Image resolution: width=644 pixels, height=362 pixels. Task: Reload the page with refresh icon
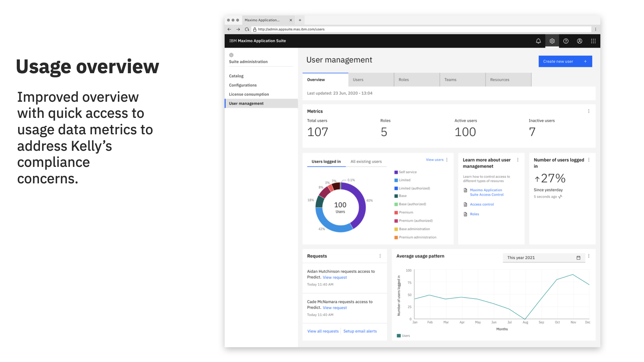[x=247, y=29]
